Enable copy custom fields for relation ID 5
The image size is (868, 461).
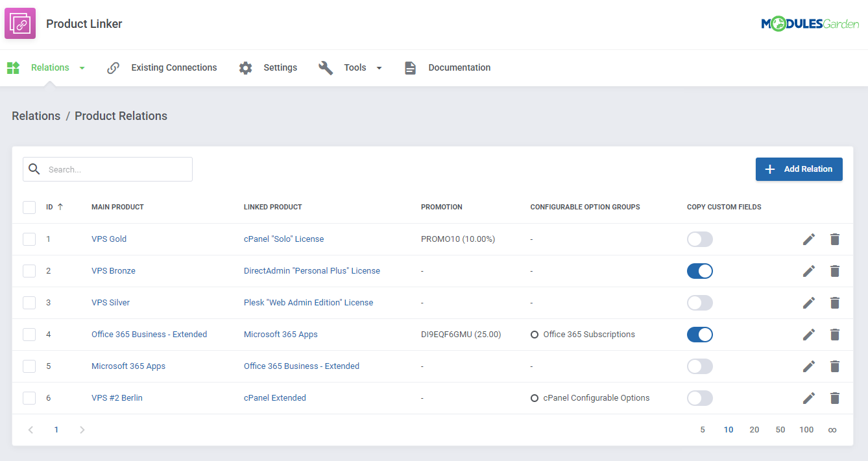[700, 366]
